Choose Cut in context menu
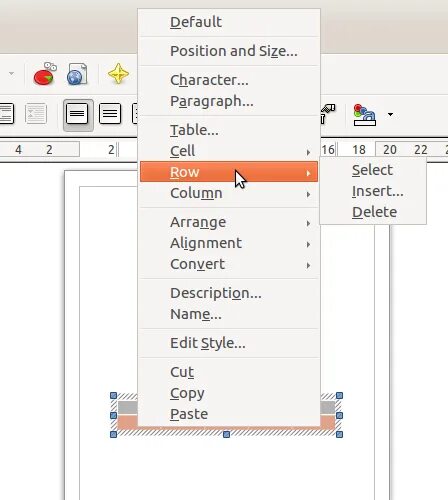 tap(229, 372)
